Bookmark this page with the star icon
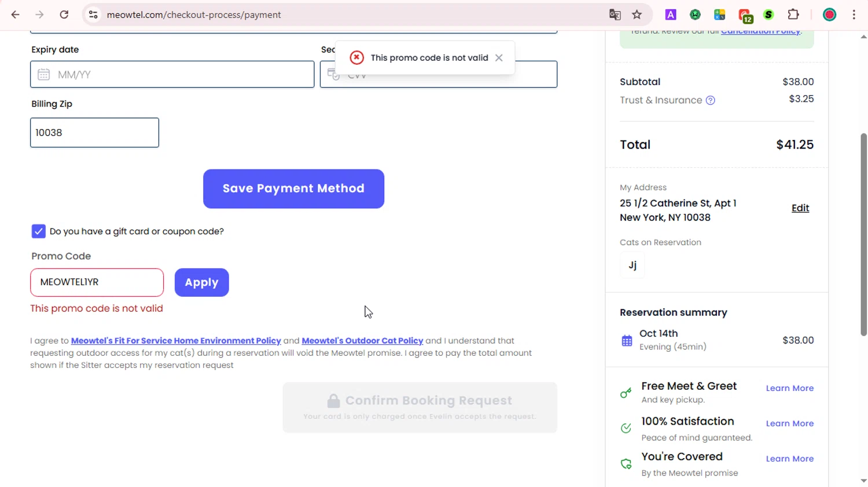Image resolution: width=868 pixels, height=487 pixels. point(637,14)
